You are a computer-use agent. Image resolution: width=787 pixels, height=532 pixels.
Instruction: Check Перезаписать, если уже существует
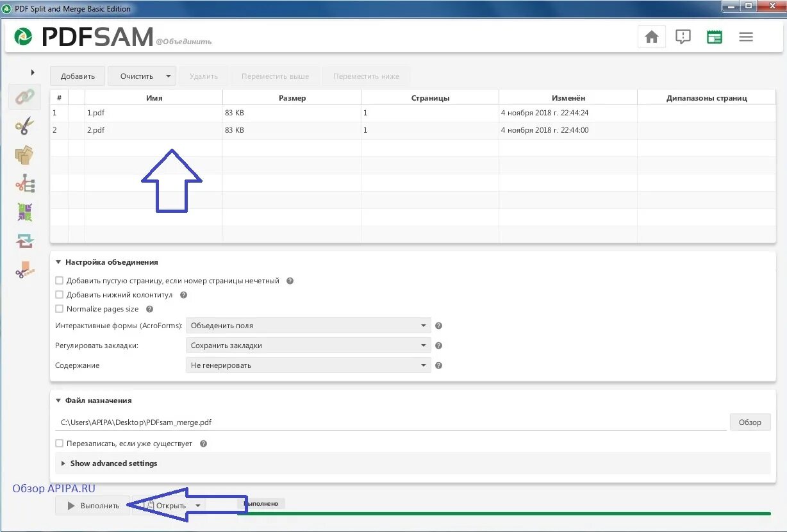pos(60,443)
